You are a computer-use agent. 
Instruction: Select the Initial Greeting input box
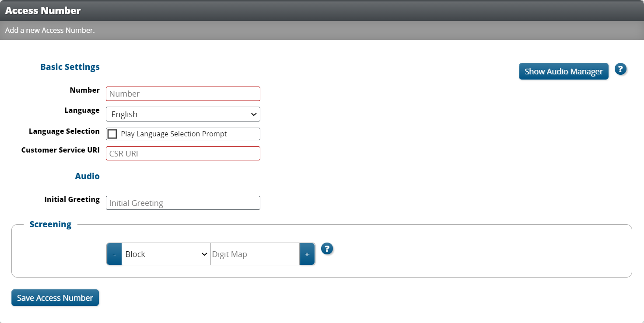point(183,203)
